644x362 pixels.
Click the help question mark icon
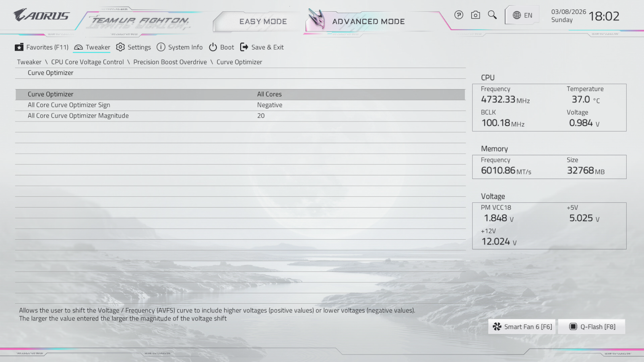[458, 15]
